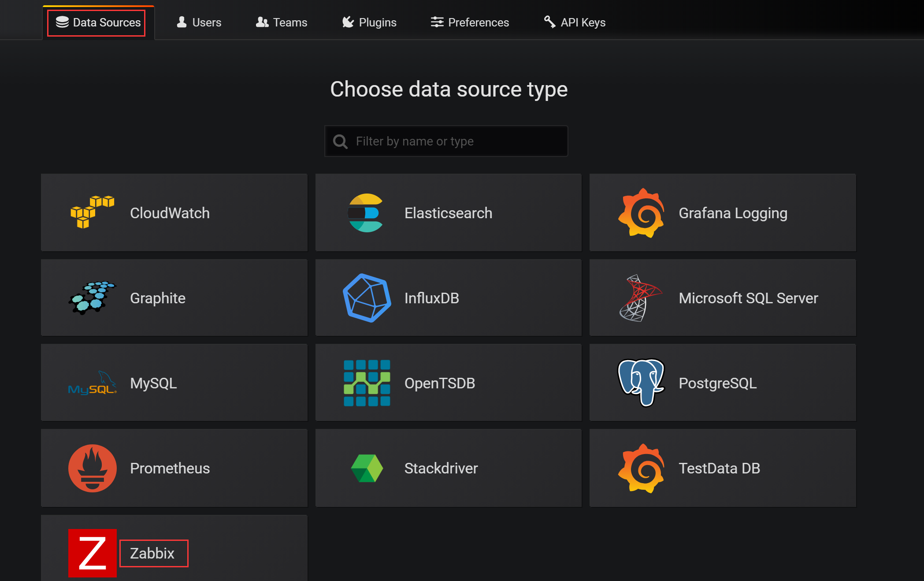The height and width of the screenshot is (581, 924).
Task: Click the Microsoft SQL Server logo
Action: (640, 298)
